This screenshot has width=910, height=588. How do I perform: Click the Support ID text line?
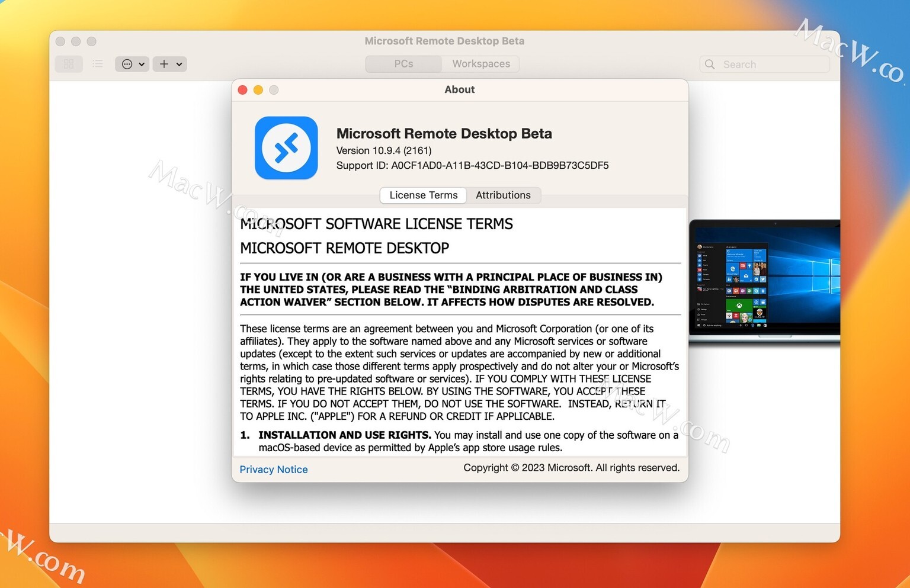pos(472,165)
